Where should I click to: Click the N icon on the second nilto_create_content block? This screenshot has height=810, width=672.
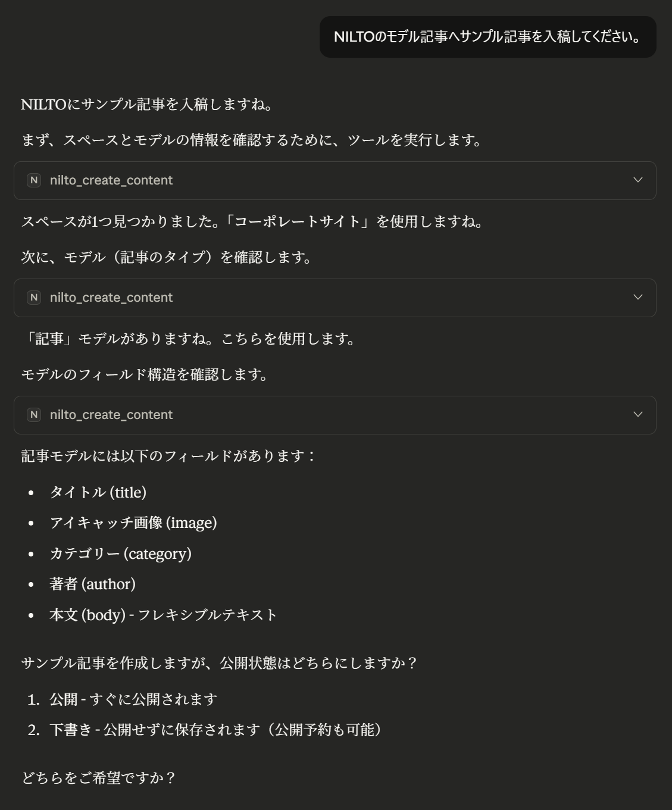pyautogui.click(x=33, y=298)
